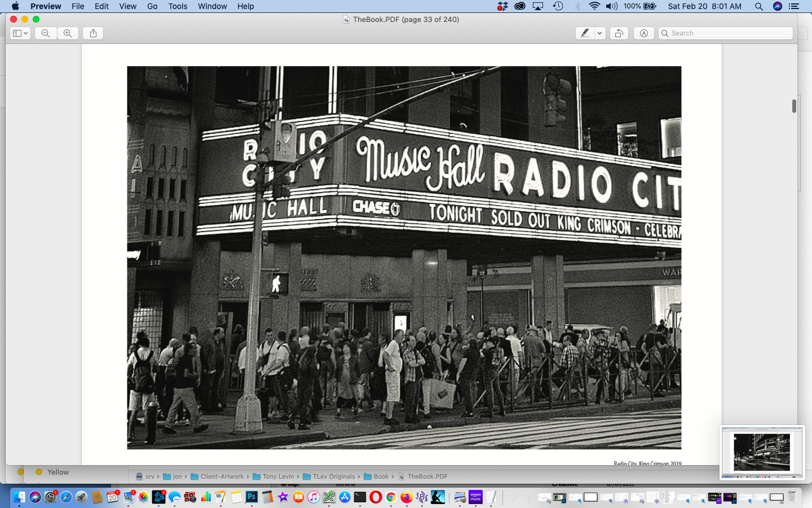Open Launchpad rocket icon in Dock
This screenshot has width=812, height=508.
pos(81,497)
